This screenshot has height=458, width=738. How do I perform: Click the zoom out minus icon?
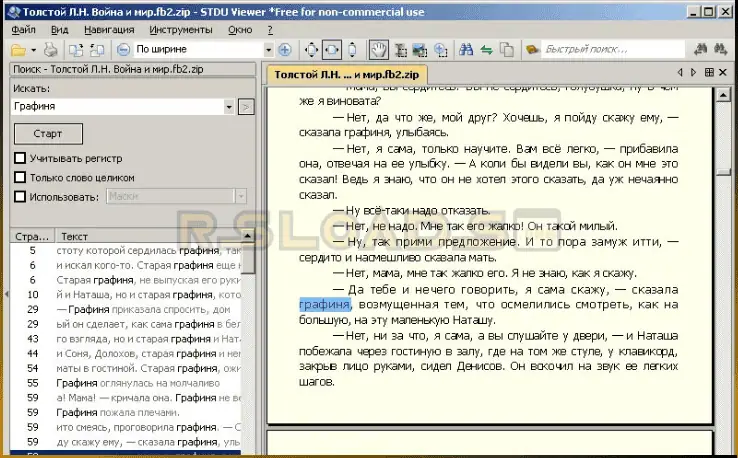tap(123, 49)
